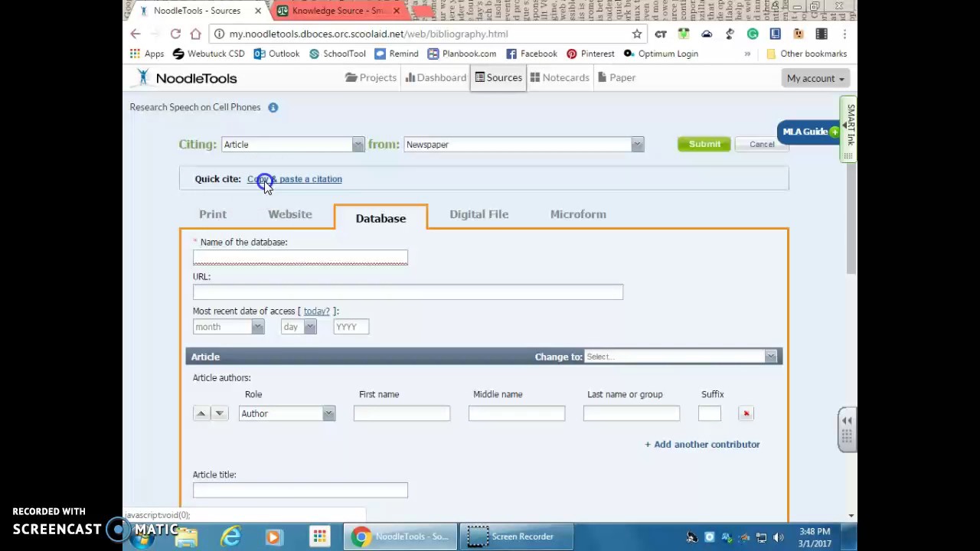Go to the browser Home page
The image size is (980, 551).
(195, 34)
